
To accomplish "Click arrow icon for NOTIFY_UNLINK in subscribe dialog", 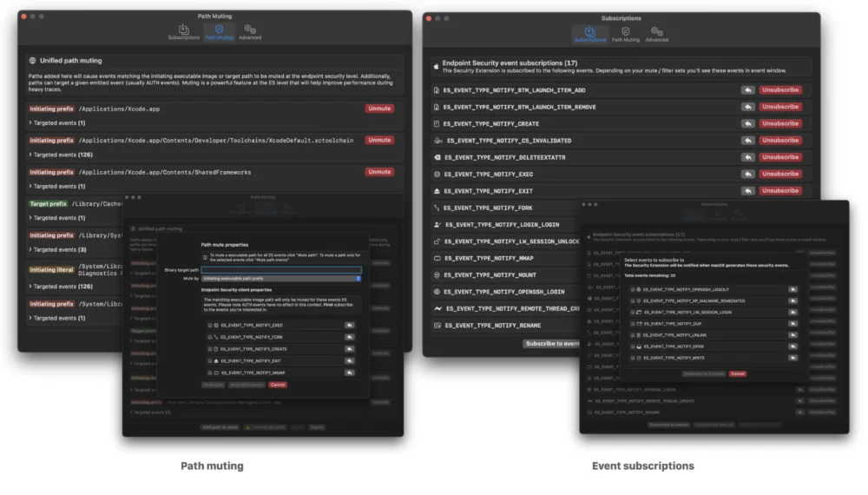I will 792,335.
